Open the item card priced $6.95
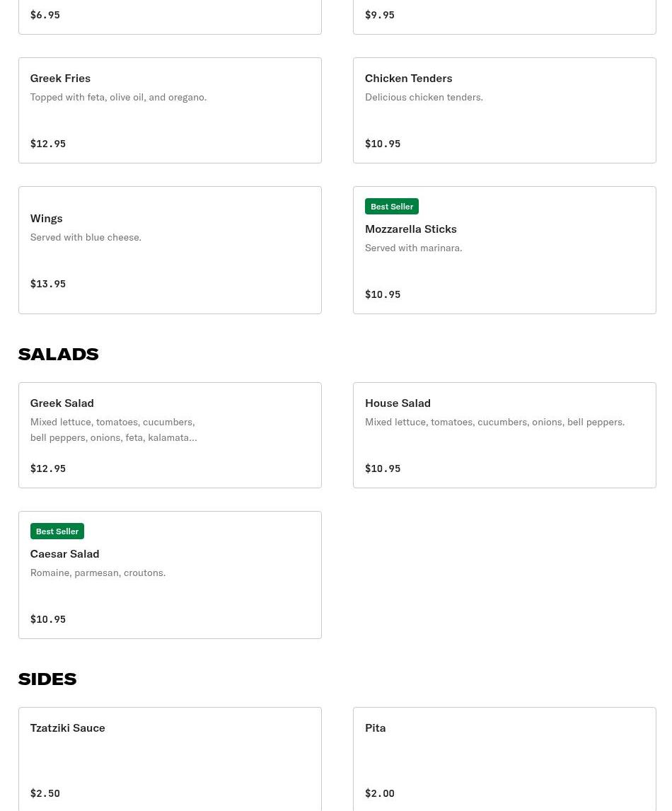Screen dimensions: 672x811 (170, 16)
